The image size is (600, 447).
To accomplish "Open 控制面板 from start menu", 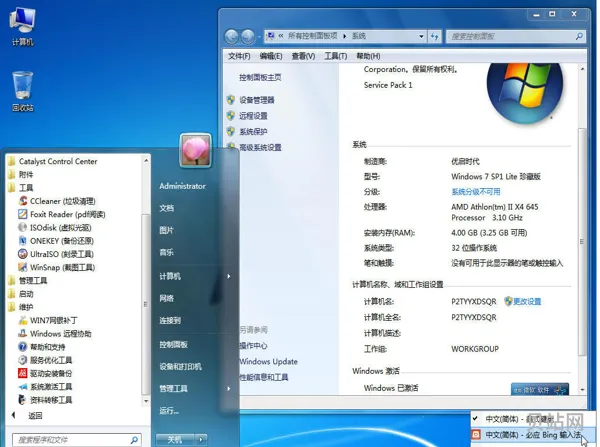I will pyautogui.click(x=173, y=344).
